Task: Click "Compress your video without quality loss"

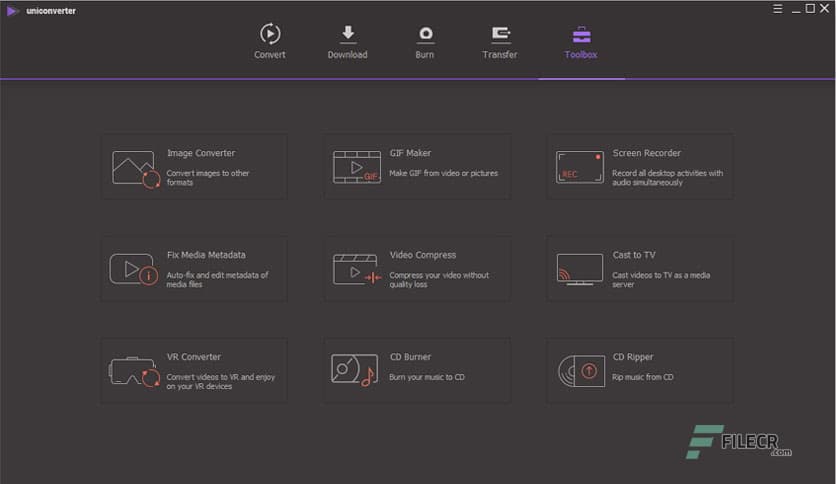Action: pyautogui.click(x=439, y=279)
